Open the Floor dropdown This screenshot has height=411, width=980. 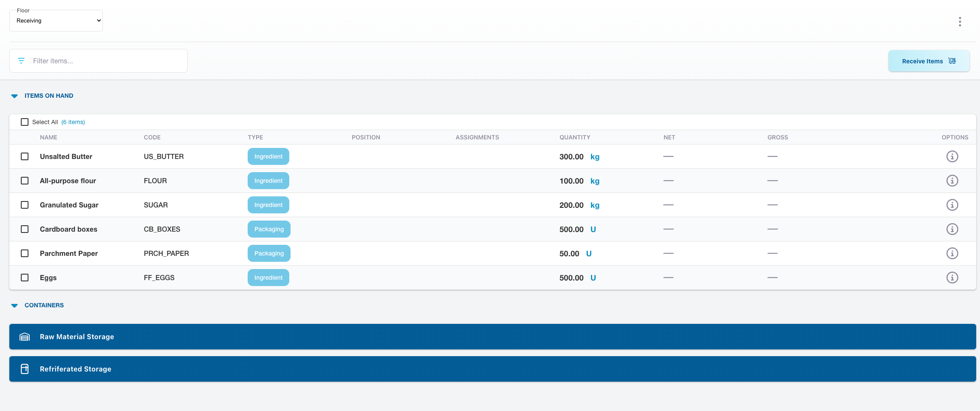pyautogui.click(x=56, y=21)
